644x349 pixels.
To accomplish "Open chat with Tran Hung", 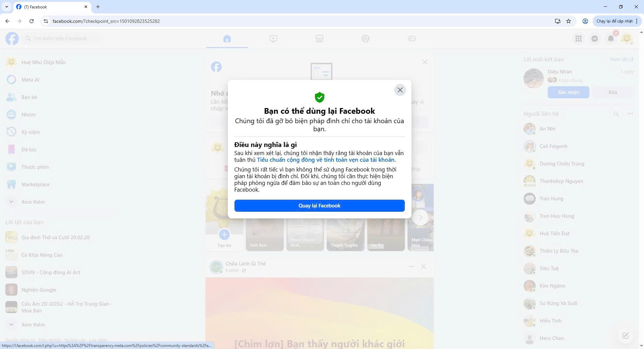I will (579, 198).
